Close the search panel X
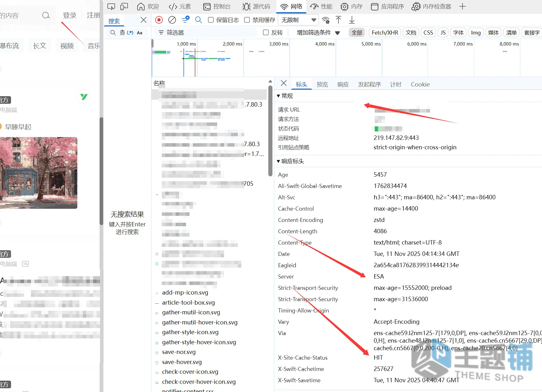This screenshot has width=542, height=392. (x=144, y=20)
